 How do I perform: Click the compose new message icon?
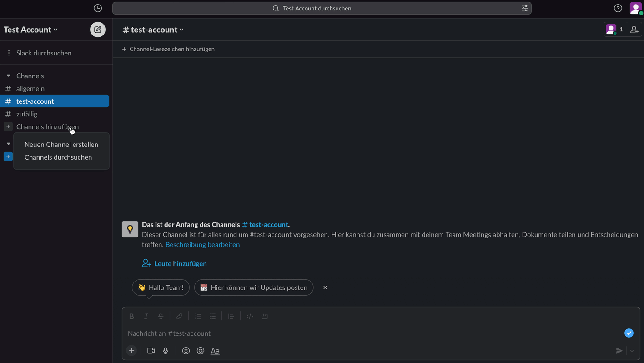pos(97,30)
